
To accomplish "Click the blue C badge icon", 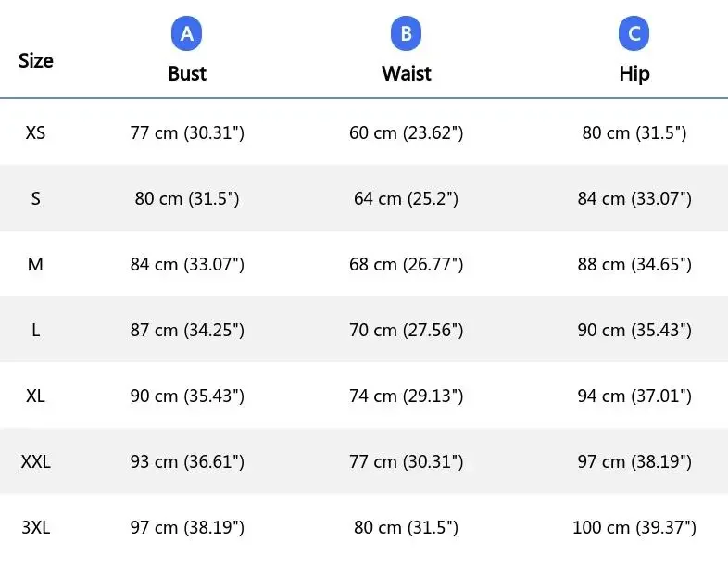I will click(x=634, y=34).
